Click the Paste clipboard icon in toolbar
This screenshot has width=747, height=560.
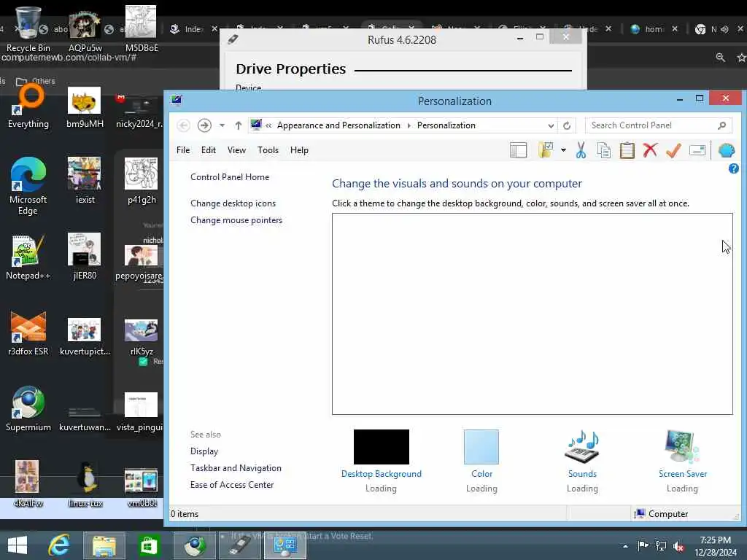pos(627,150)
